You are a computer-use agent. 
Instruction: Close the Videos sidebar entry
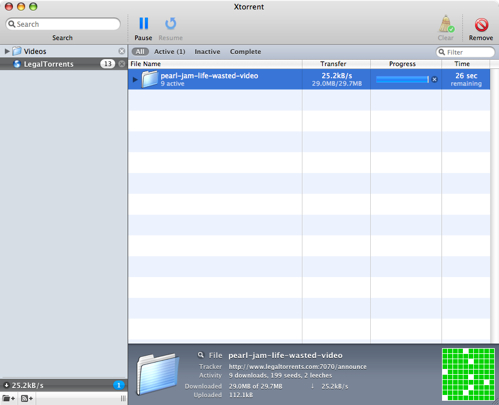tap(122, 51)
